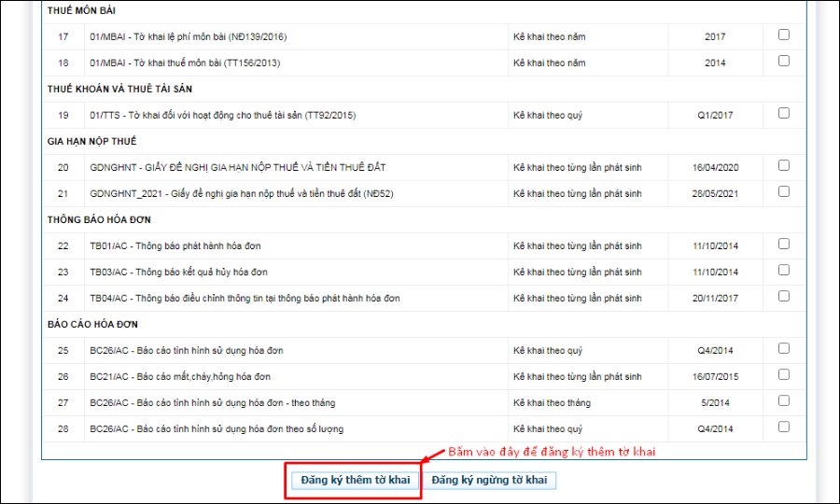Tick checkbox for 01/MBAI thuế môn bài (TT156/2013)
The width and height of the screenshot is (840, 504).
(783, 62)
